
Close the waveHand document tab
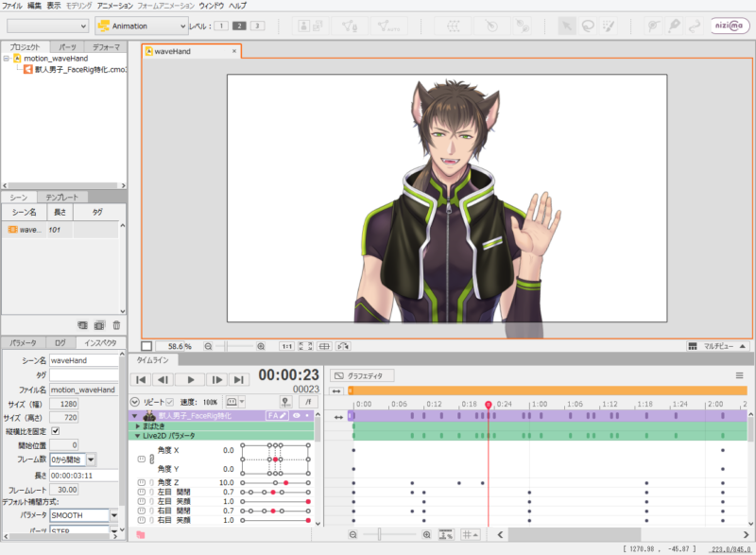pyautogui.click(x=234, y=51)
